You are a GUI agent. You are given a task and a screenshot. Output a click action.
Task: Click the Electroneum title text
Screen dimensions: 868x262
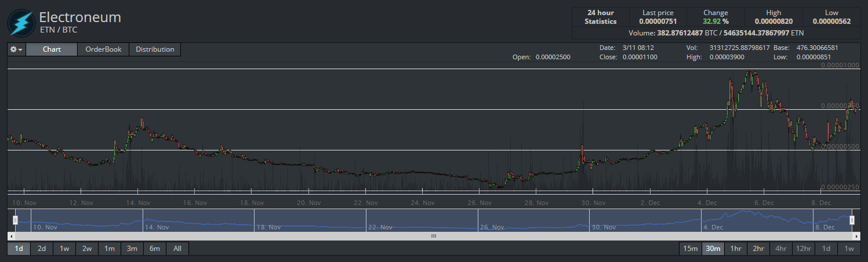click(x=80, y=17)
